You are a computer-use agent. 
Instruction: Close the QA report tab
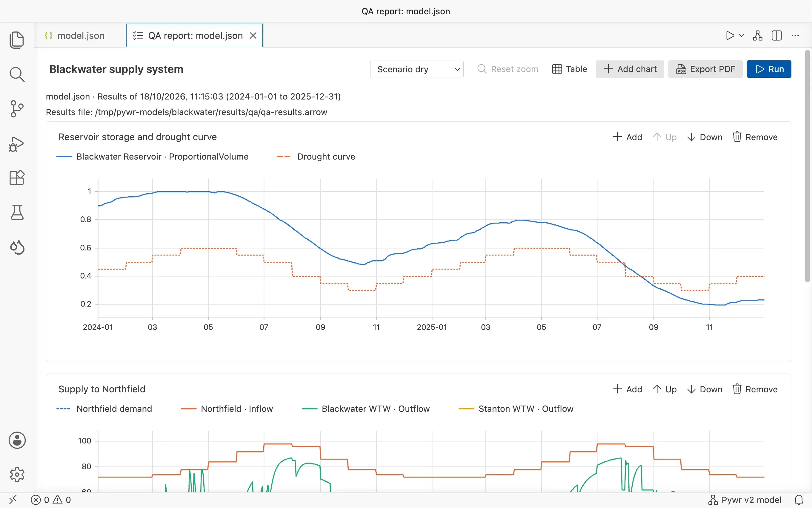pos(253,36)
